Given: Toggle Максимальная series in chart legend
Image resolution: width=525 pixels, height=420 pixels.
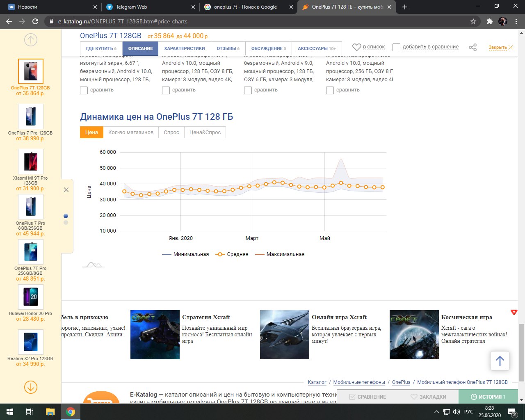Looking at the screenshot, I should tap(280, 254).
